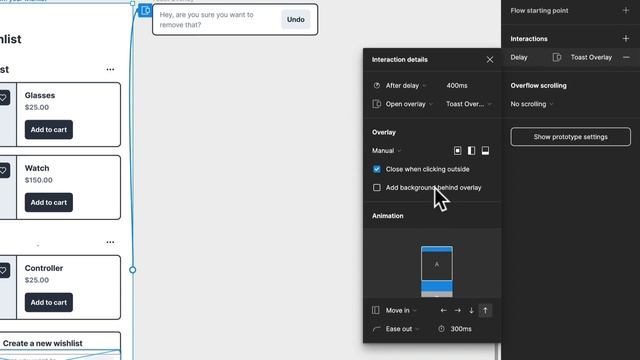The width and height of the screenshot is (640, 360).
Task: Add Glasses to cart
Action: click(x=49, y=130)
